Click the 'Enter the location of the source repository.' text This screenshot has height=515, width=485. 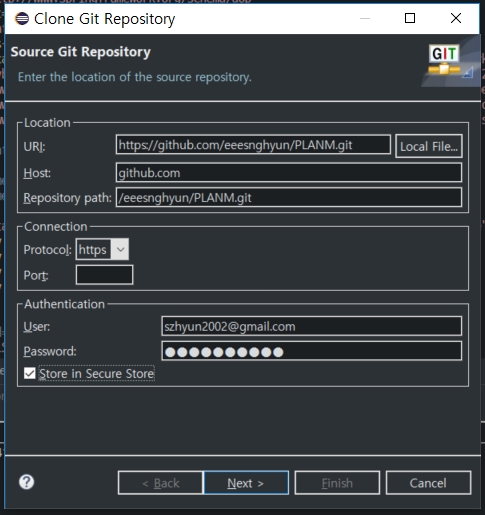coord(135,77)
